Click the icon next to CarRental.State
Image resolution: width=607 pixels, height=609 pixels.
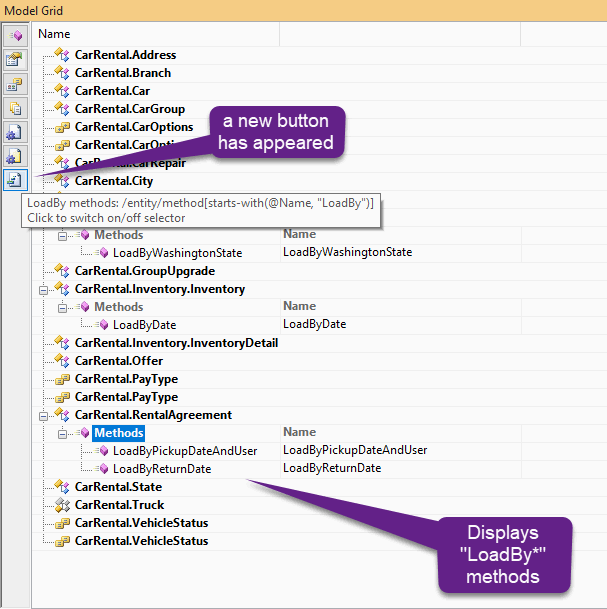pyautogui.click(x=62, y=487)
